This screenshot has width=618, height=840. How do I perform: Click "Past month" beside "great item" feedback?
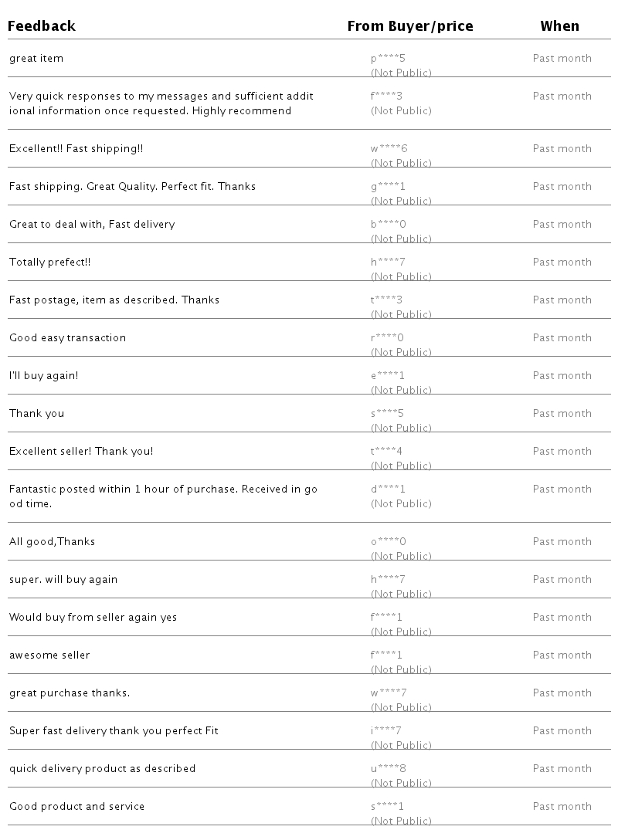point(562,59)
